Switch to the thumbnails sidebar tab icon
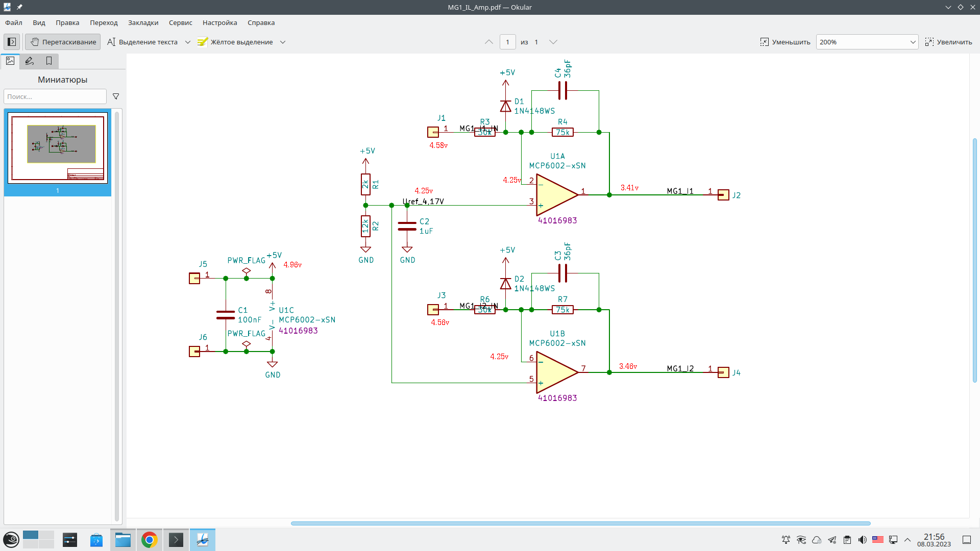Screen dimensions: 980x551 10,61
